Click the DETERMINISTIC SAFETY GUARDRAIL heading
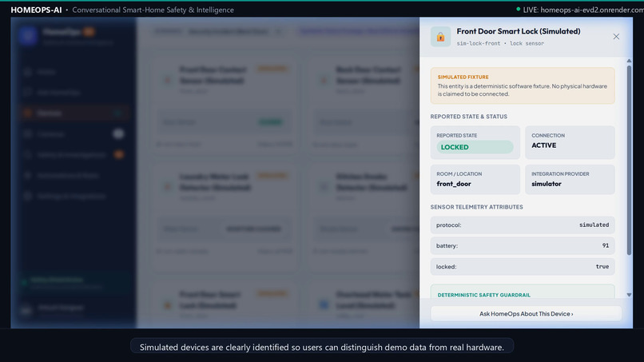Viewport: 644px width, 362px height. pyautogui.click(x=484, y=295)
